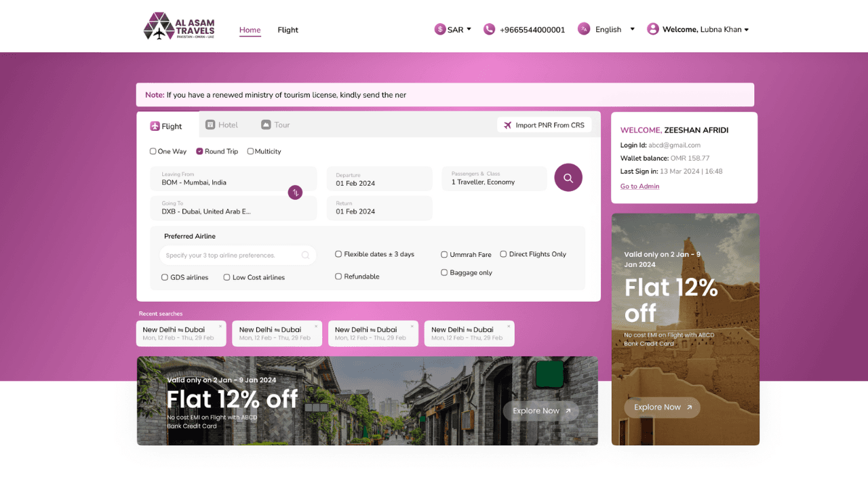Switch to the Tour tab
868x488 pixels.
click(275, 125)
